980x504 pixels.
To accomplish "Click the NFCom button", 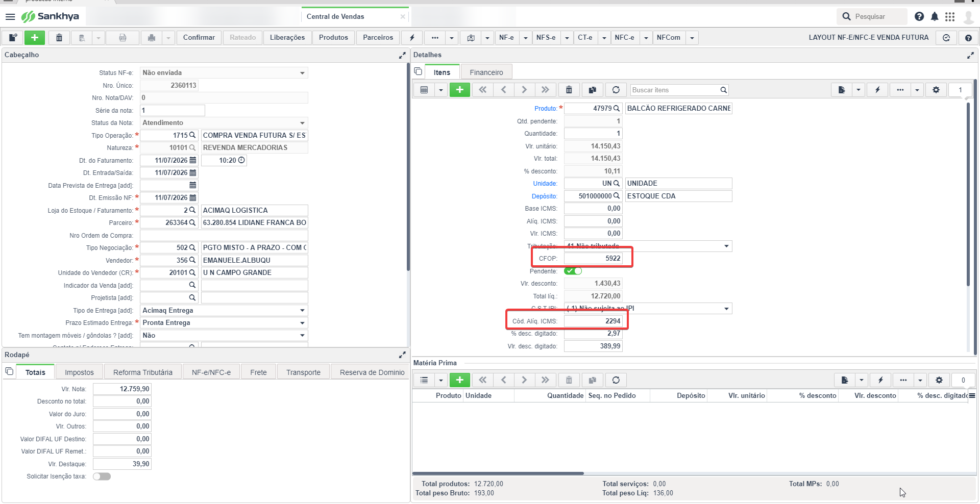I will [x=669, y=38].
